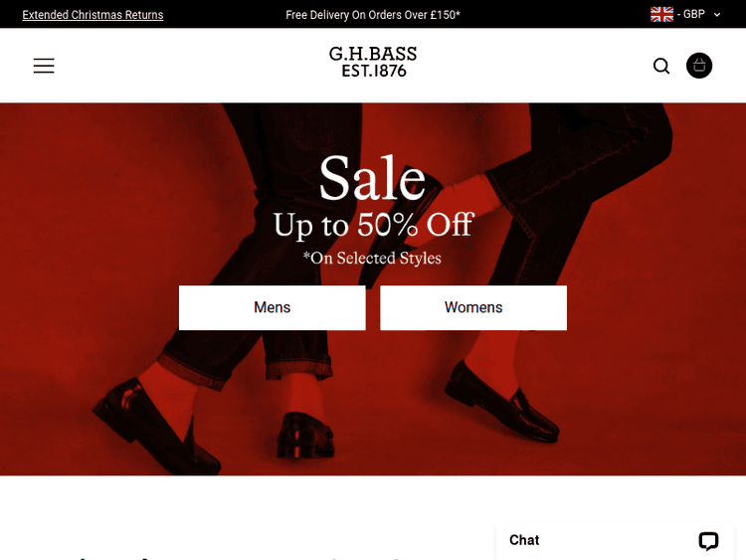
Task: Open Extended Christmas Returns link
Action: [x=93, y=15]
